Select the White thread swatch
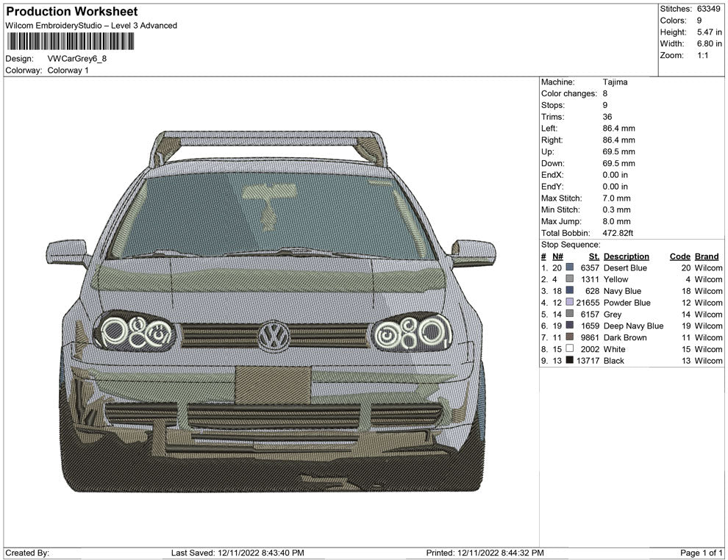This screenshot has height=560, width=728. 570,349
